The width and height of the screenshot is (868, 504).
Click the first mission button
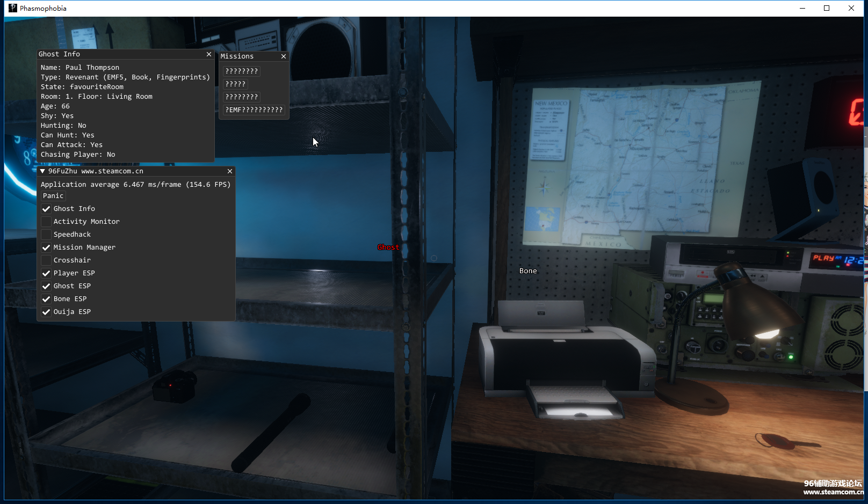point(241,71)
